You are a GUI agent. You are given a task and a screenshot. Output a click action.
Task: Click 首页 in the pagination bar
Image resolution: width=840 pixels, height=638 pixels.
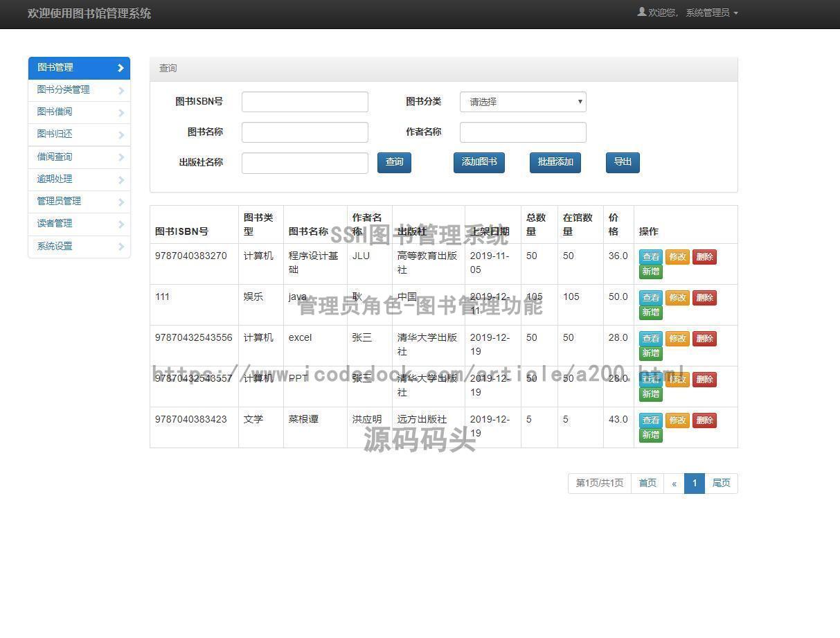click(x=647, y=483)
